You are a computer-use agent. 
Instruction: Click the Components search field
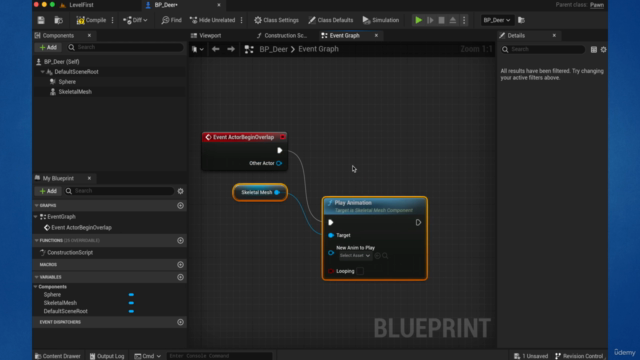125,47
